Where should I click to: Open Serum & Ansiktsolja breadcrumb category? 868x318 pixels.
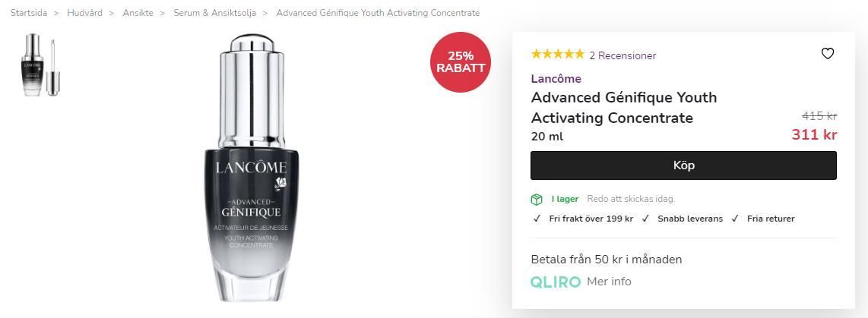215,13
